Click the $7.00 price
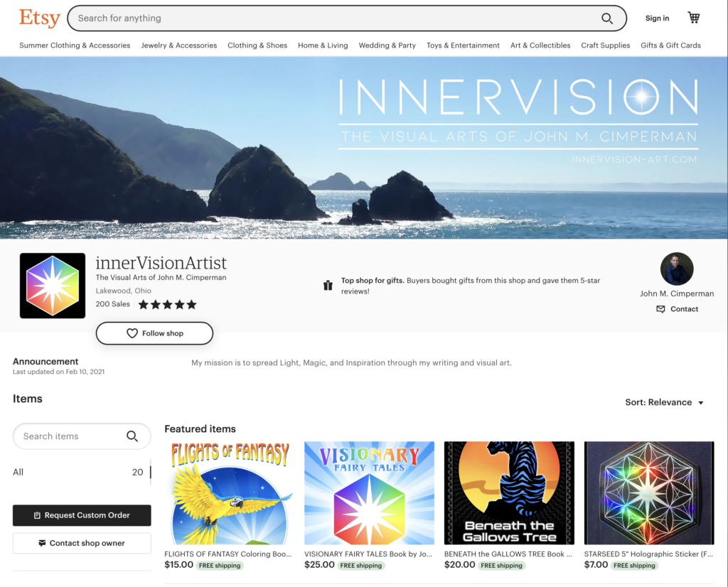Viewport: 728px width, 587px height. [596, 565]
